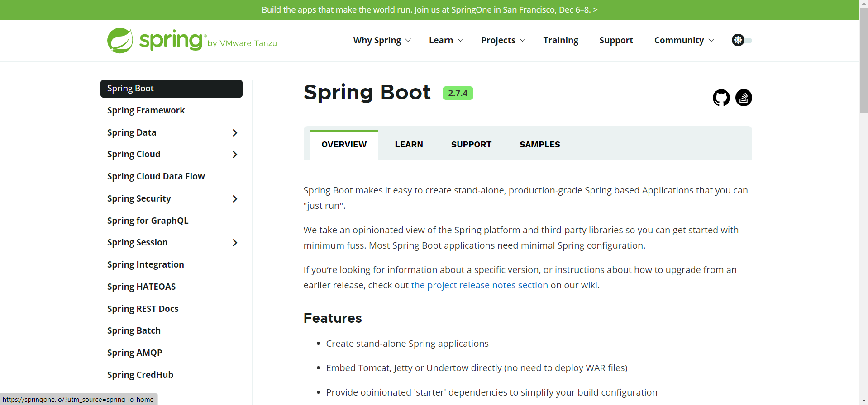Open the Projects dropdown menu

click(x=503, y=40)
